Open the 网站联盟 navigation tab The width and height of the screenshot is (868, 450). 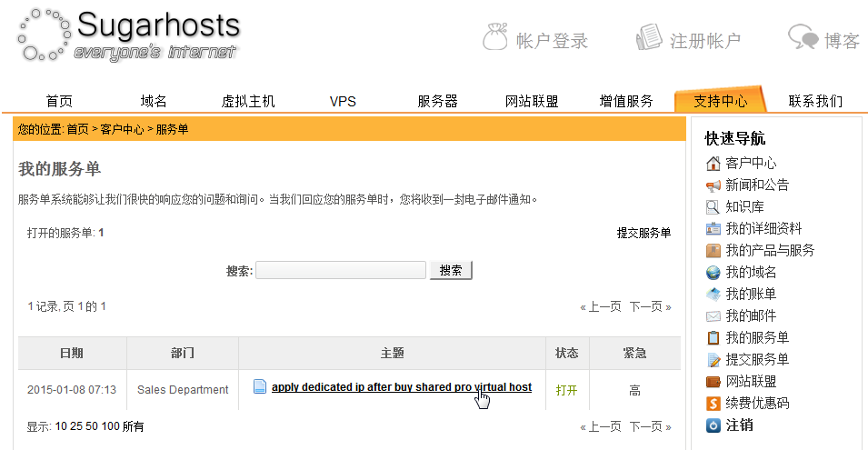[x=532, y=101]
